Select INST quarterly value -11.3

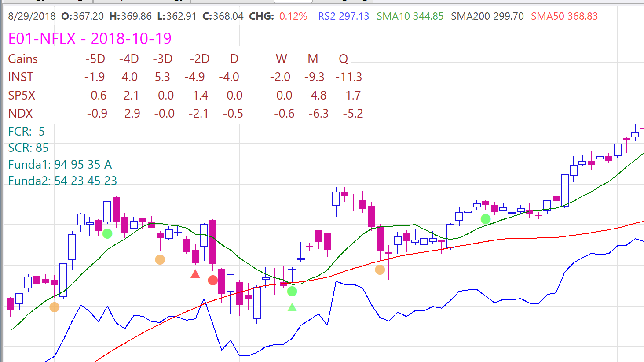click(x=349, y=77)
